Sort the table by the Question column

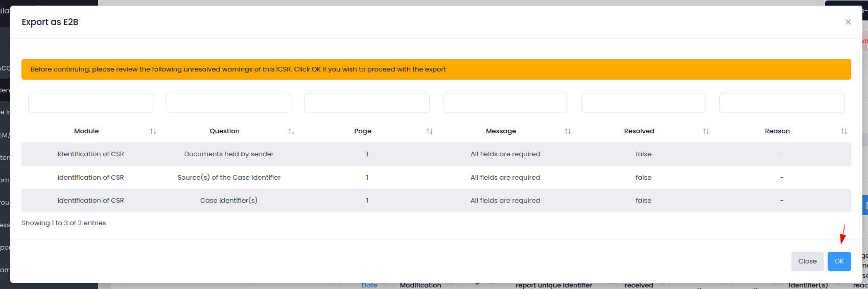291,131
